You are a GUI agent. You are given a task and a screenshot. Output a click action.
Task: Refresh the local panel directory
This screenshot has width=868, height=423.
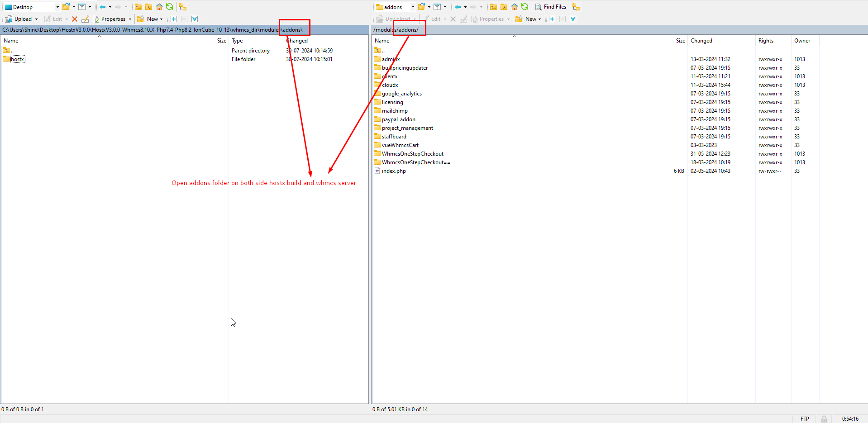tap(169, 7)
